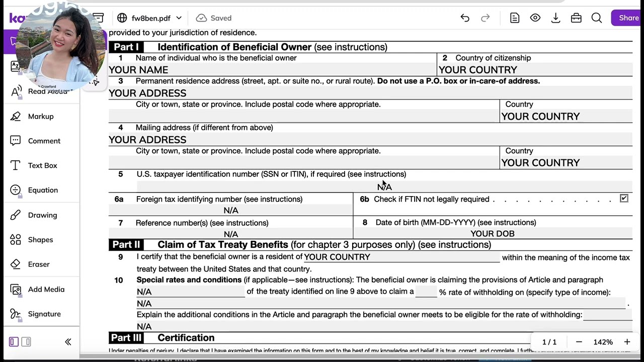
Task: Click line 7 N/A reference number field
Action: point(231,234)
